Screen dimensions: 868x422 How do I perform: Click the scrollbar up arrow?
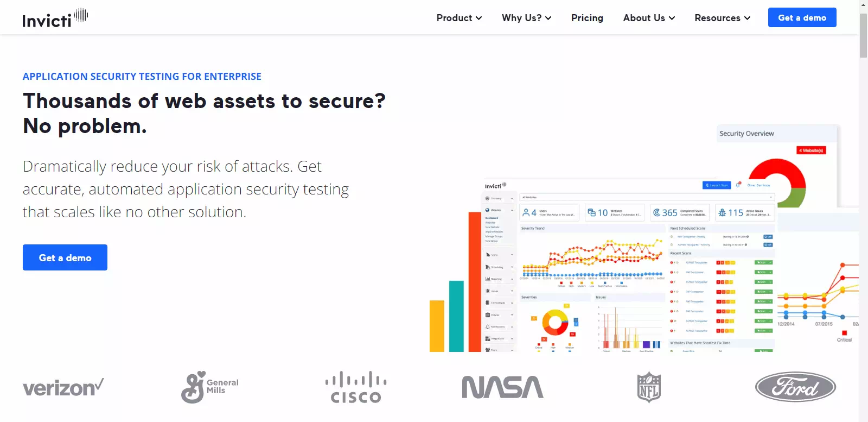[863, 4]
